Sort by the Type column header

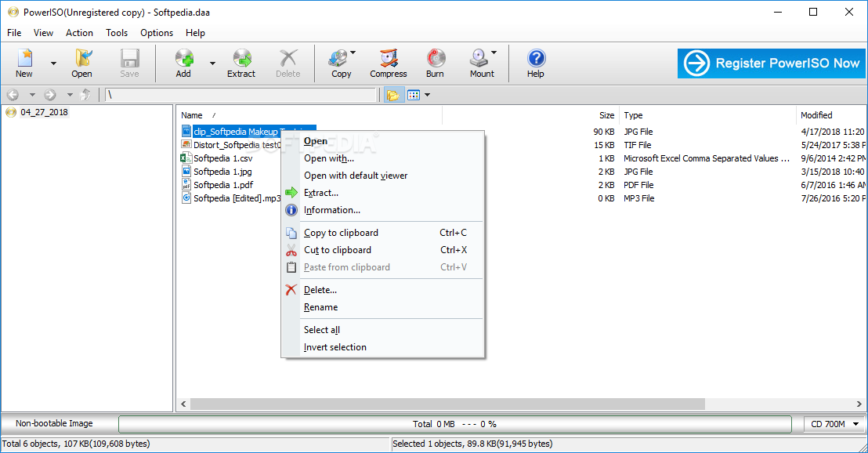click(x=633, y=115)
